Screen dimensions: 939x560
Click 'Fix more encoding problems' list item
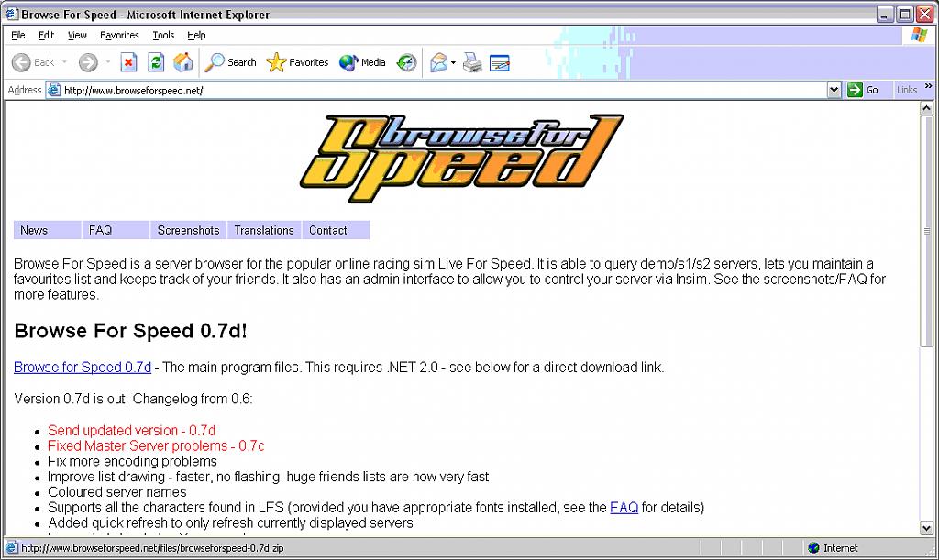point(132,461)
